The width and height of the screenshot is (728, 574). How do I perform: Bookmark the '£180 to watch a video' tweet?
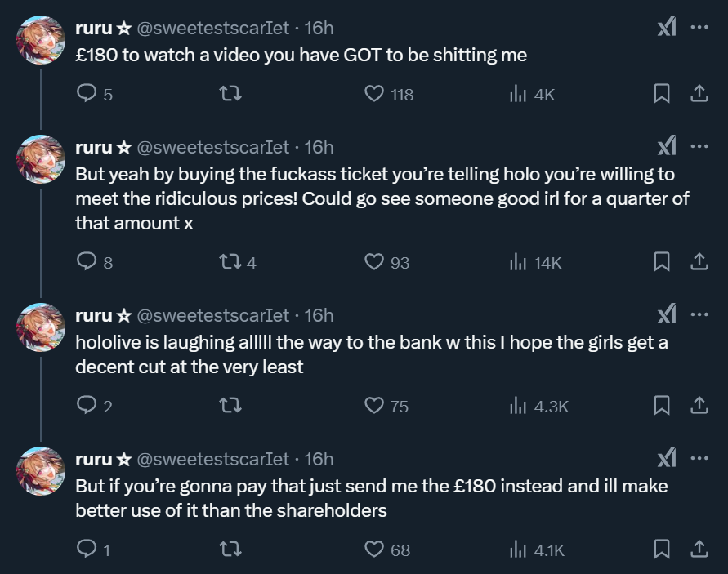point(662,94)
